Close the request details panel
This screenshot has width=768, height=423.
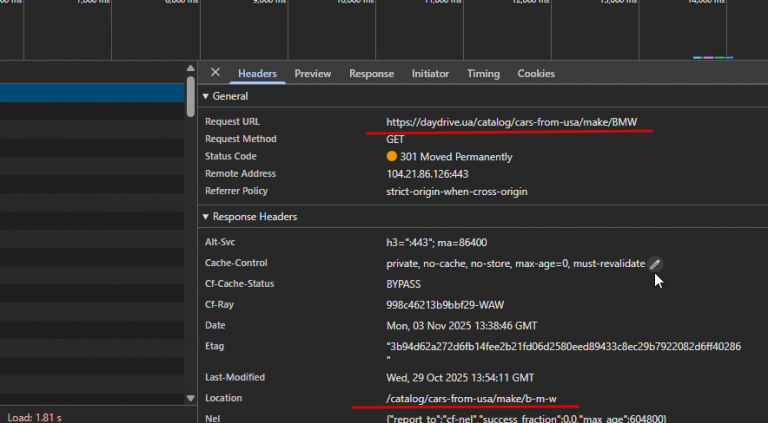click(215, 72)
